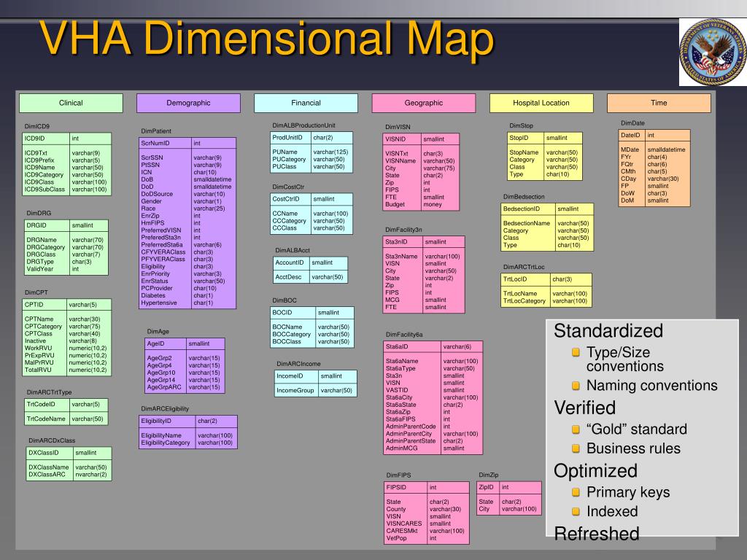
Task: Click the DimBOC table label
Action: click(x=285, y=300)
